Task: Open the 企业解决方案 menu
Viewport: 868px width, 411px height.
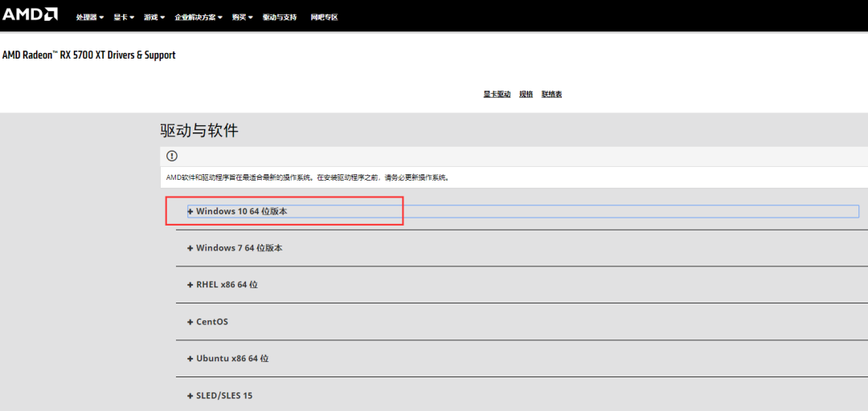Action: (x=199, y=17)
